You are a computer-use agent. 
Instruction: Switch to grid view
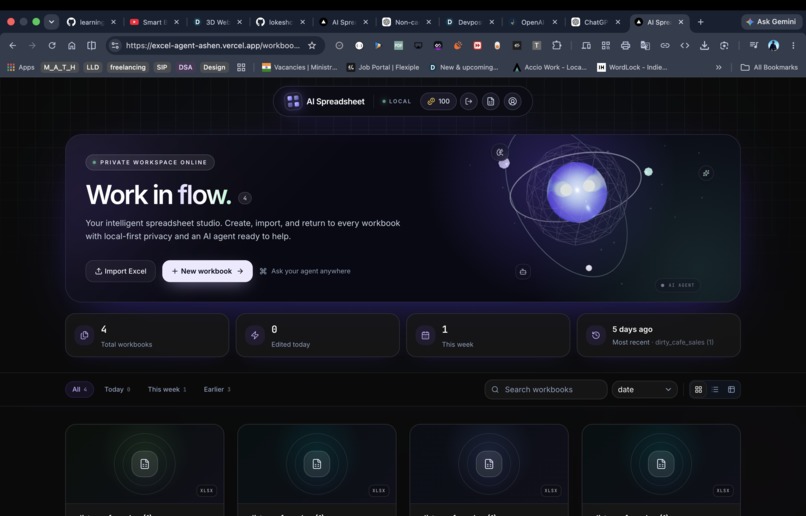click(698, 389)
